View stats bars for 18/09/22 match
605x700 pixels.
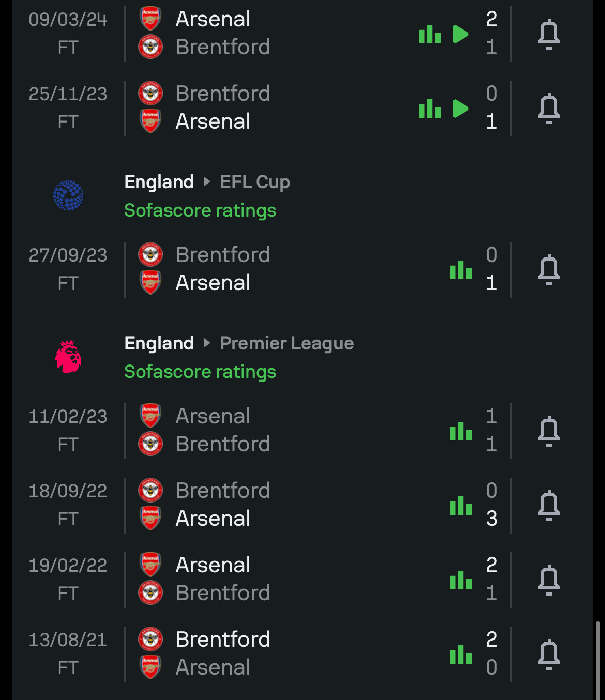pos(461,506)
